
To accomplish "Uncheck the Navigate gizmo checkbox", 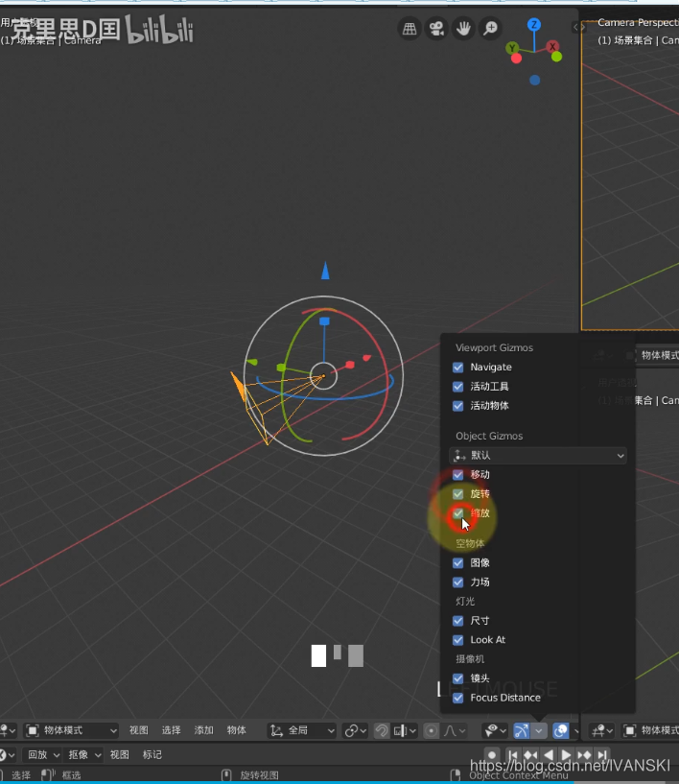I will (x=457, y=368).
